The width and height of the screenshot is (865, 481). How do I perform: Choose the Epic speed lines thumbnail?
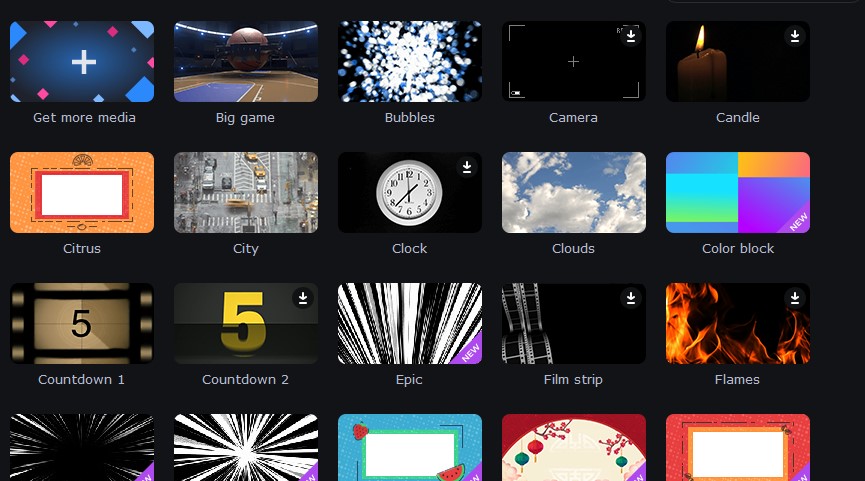click(409, 323)
